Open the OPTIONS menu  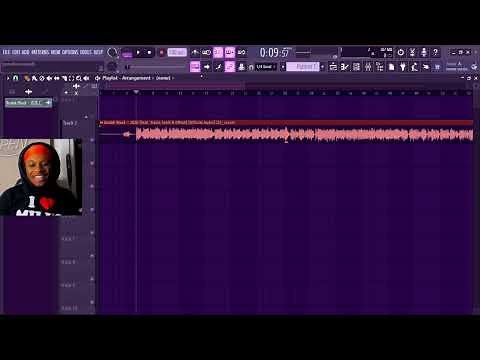[70, 52]
